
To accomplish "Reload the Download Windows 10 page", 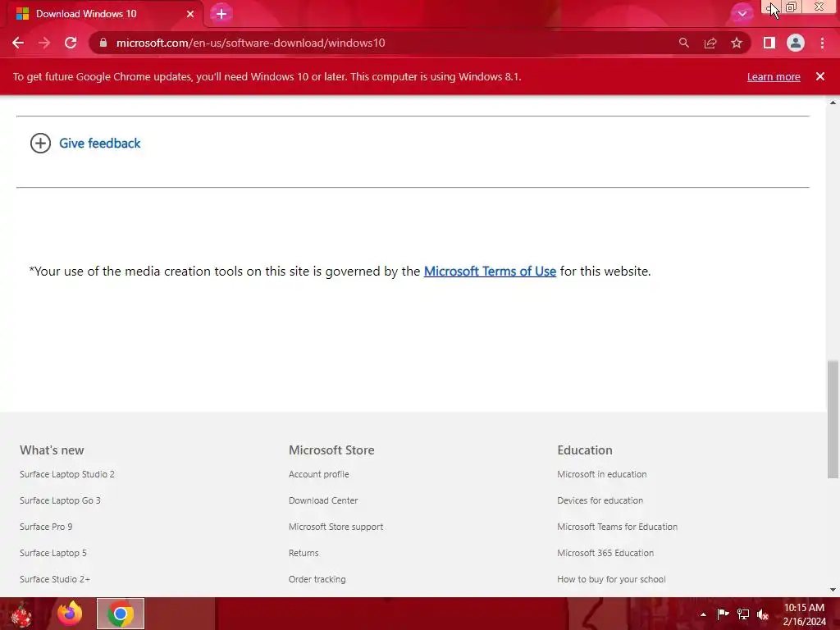I will pos(71,43).
